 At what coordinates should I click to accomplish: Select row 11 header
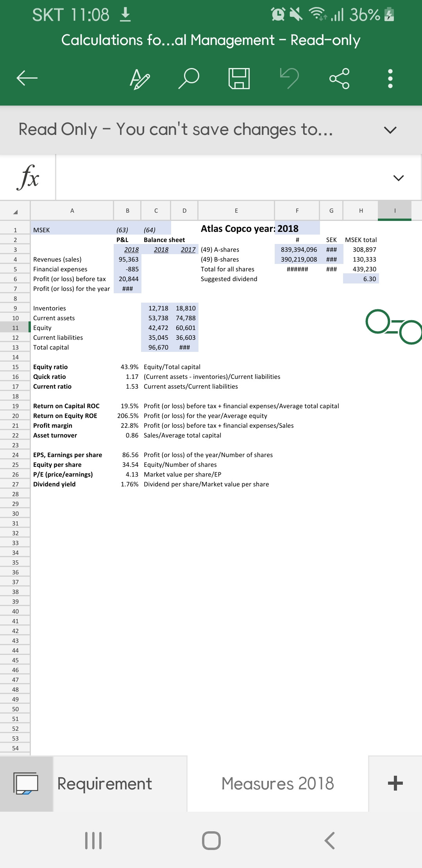15,328
